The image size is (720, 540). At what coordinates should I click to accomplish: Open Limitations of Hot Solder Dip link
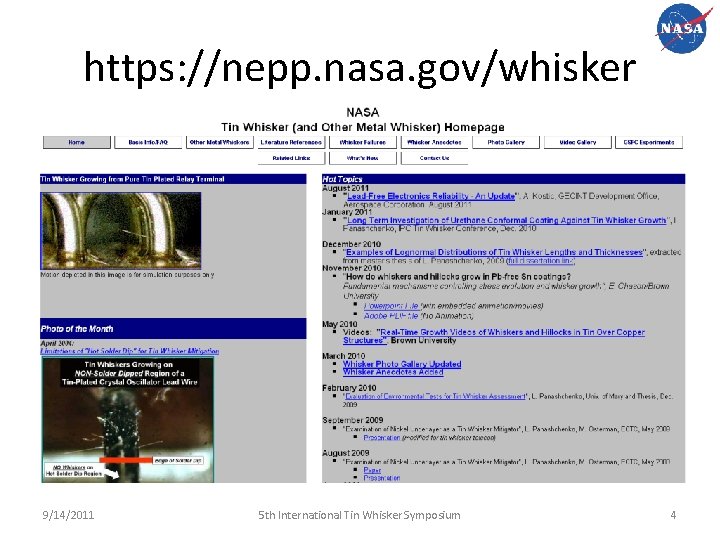point(130,351)
